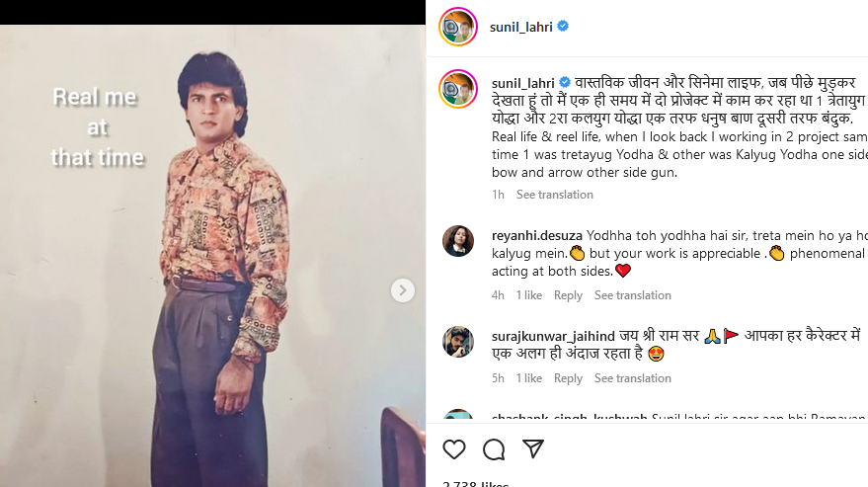Viewport: 868px width, 487px height.
Task: Click the vintage photo of the post
Action: point(212,296)
